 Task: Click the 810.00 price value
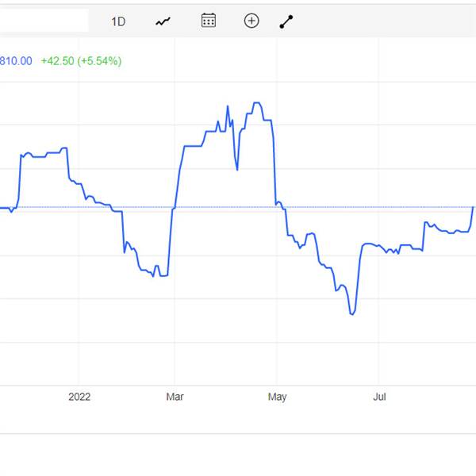click(16, 61)
